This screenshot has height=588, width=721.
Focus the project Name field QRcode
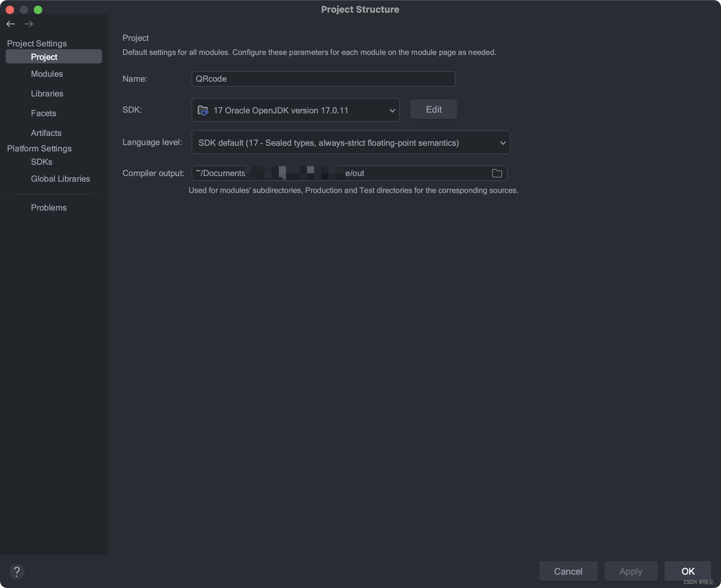tap(323, 79)
